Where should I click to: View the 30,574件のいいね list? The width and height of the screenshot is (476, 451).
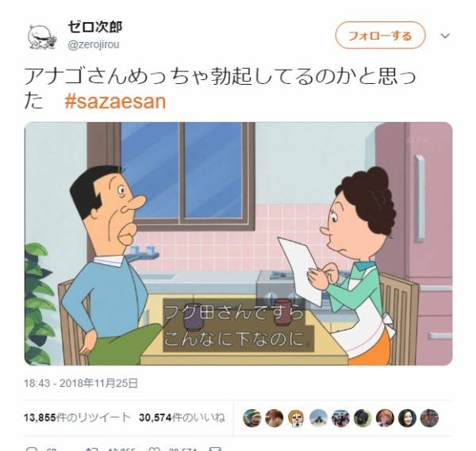pos(182,418)
